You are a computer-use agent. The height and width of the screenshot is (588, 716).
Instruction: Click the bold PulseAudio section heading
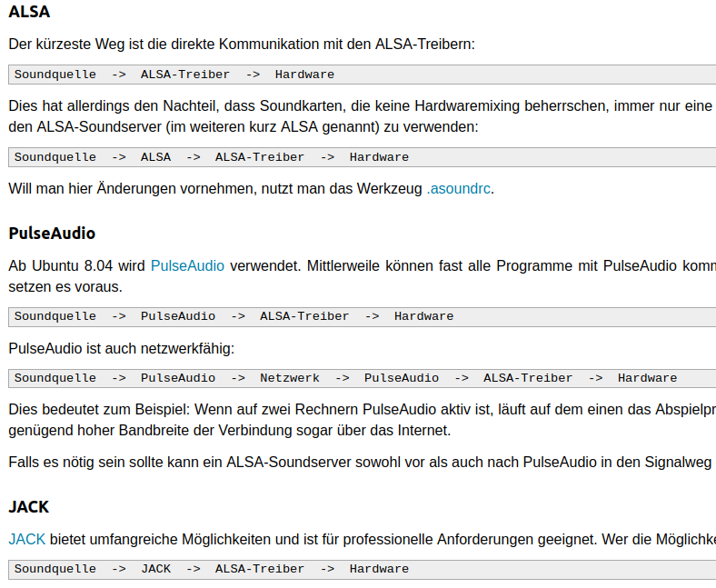pyautogui.click(x=52, y=234)
